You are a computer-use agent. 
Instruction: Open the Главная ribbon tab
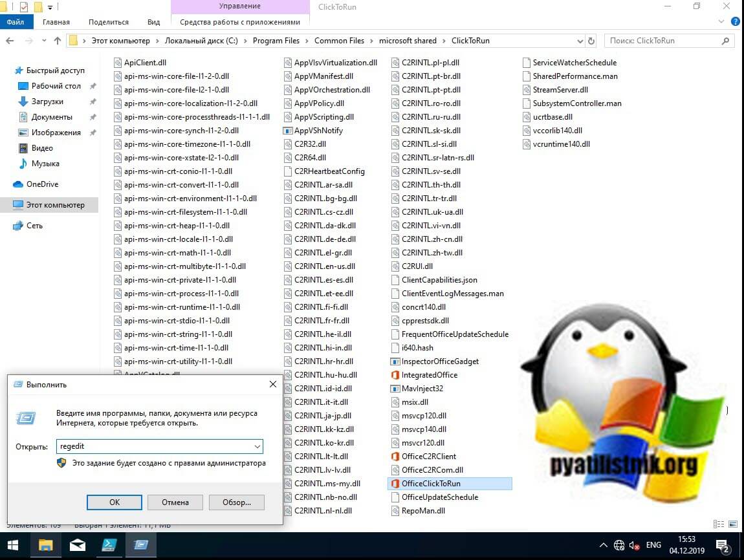[56, 22]
